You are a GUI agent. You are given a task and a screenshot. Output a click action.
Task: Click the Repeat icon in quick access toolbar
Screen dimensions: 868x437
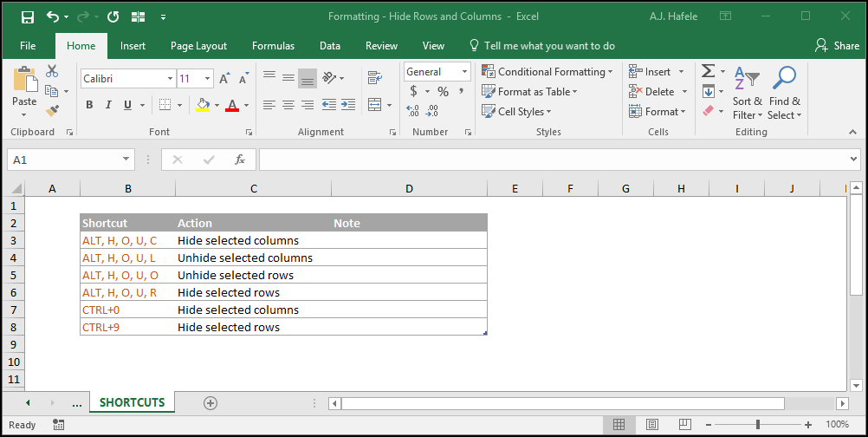point(113,17)
